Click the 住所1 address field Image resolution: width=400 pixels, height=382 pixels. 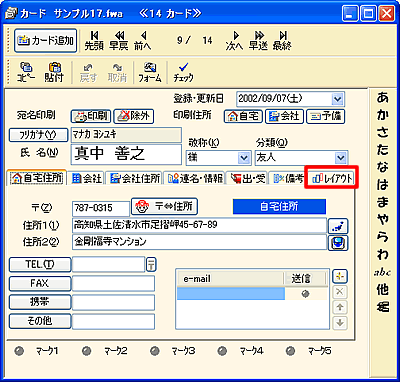point(199,225)
